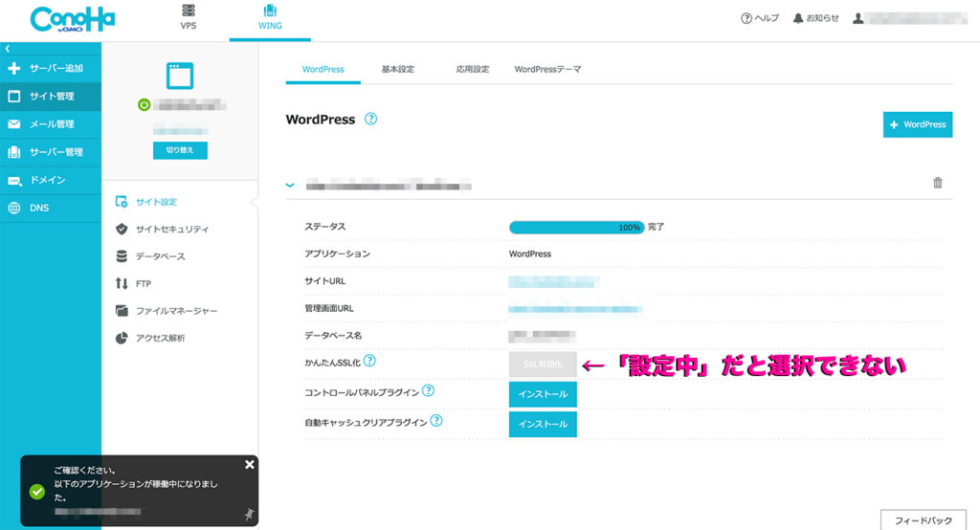Close the notification toast with X
The width and height of the screenshot is (980, 530).
250,464
